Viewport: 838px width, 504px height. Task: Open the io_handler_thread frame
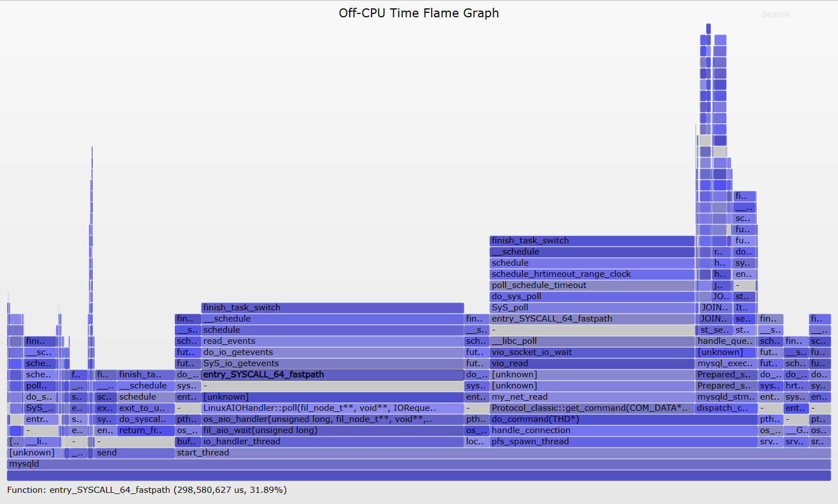click(x=332, y=441)
